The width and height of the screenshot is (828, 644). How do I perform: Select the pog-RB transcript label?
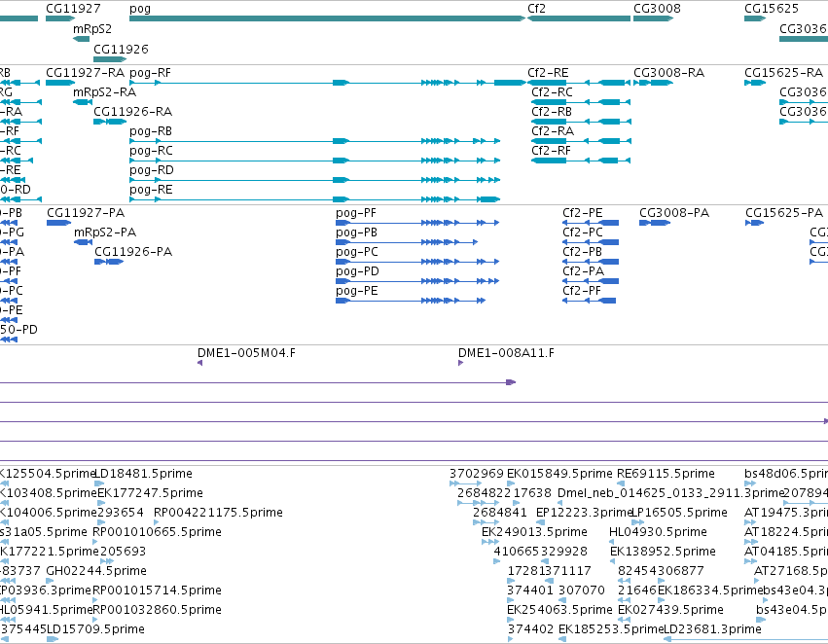pos(151,131)
